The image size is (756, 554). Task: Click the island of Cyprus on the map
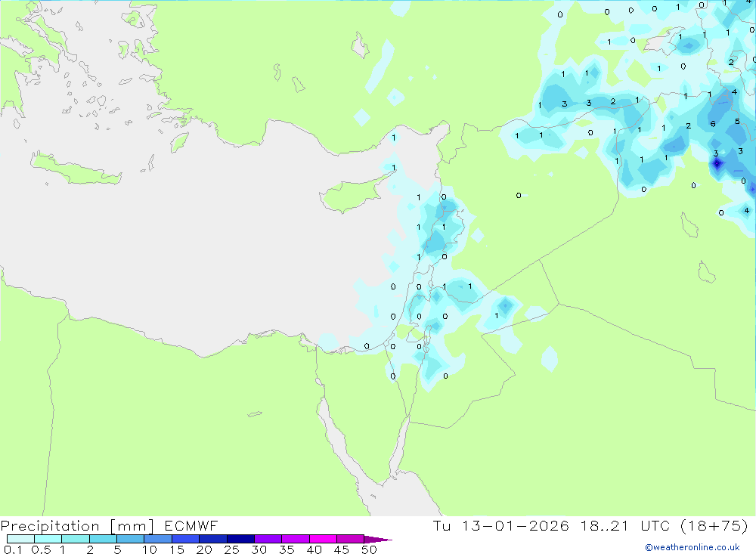[355, 193]
